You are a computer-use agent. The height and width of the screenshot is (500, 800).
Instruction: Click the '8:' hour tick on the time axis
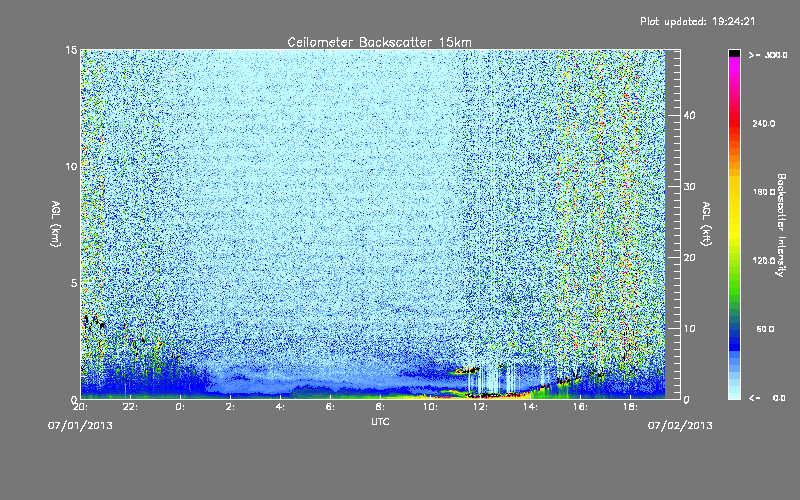[381, 407]
